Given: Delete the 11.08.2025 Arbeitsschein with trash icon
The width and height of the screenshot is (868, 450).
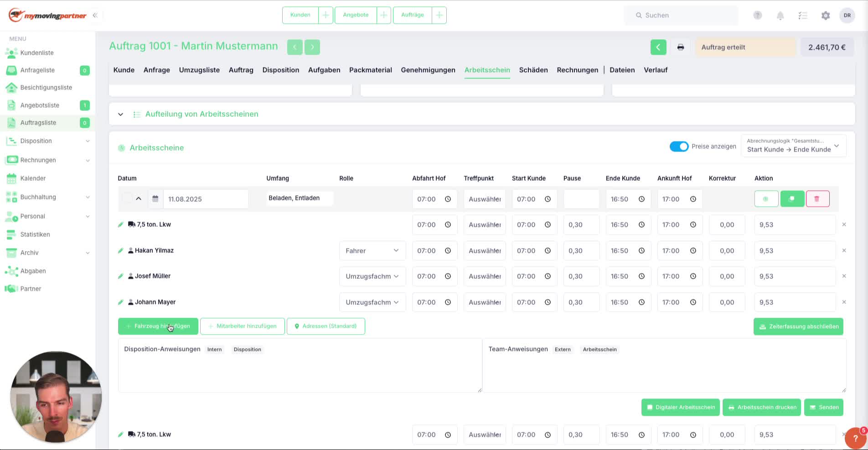Looking at the screenshot, I should (x=817, y=199).
